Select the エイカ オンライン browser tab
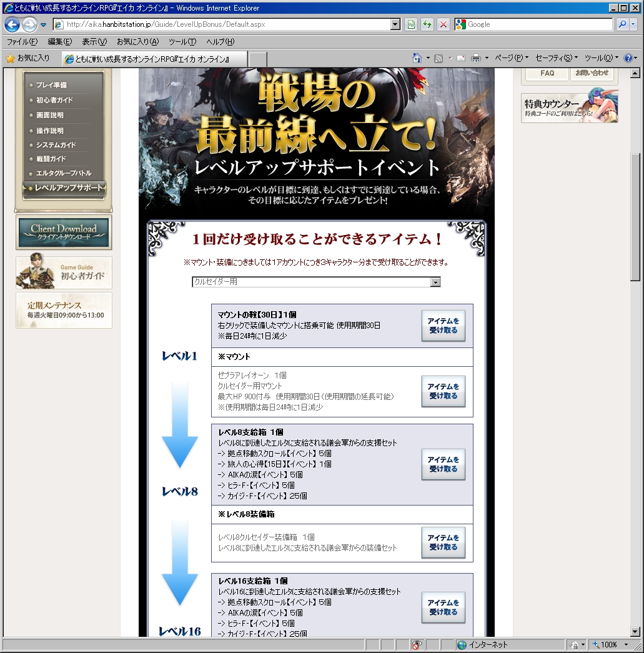This screenshot has height=653, width=644. (x=154, y=59)
